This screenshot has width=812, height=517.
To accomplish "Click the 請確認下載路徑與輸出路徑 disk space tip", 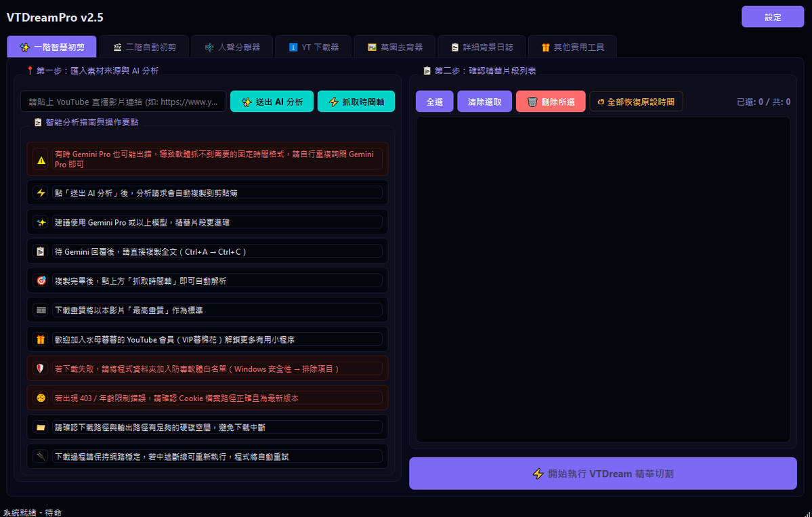I will (160, 428).
